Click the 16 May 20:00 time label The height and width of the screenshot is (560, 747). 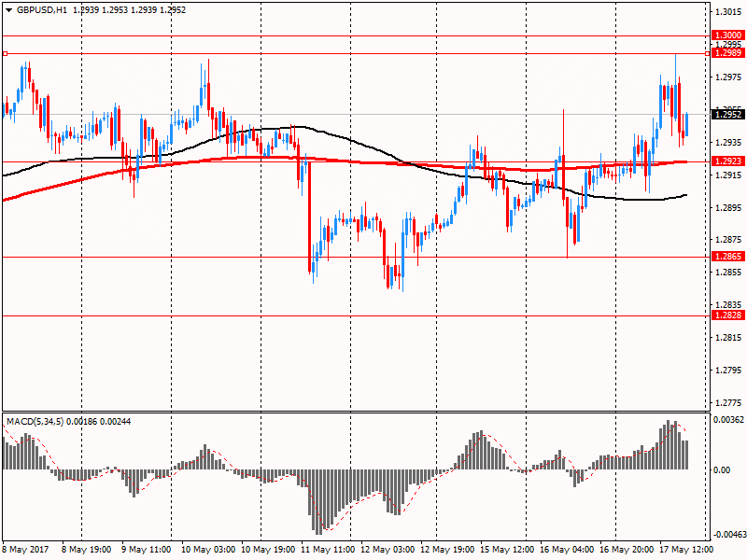[627, 550]
